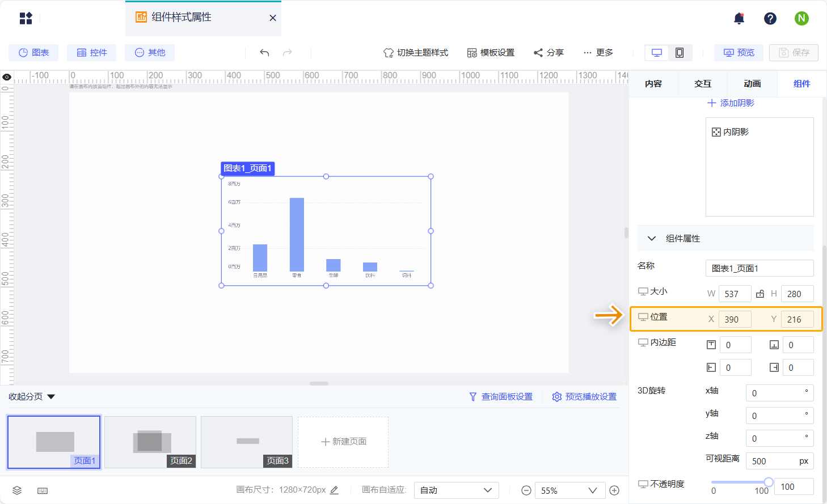Image resolution: width=827 pixels, height=504 pixels.
Task: Select the 页面3 page thumbnail
Action: [x=247, y=442]
